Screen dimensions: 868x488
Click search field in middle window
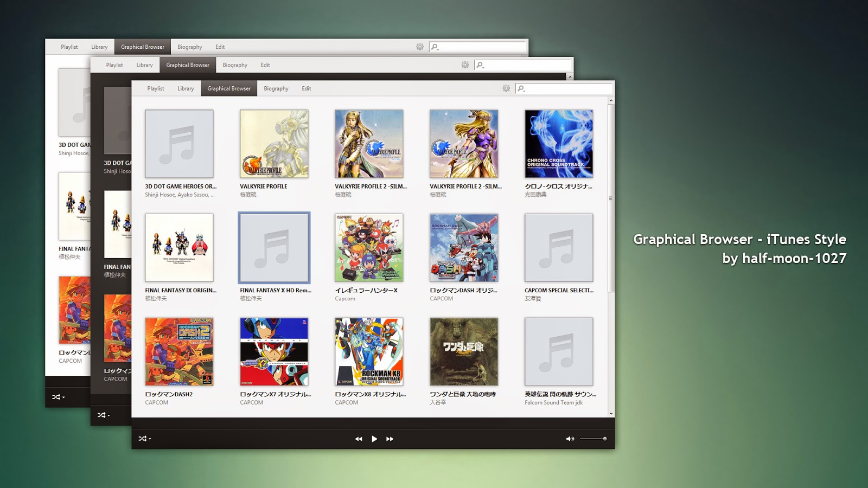(523, 65)
